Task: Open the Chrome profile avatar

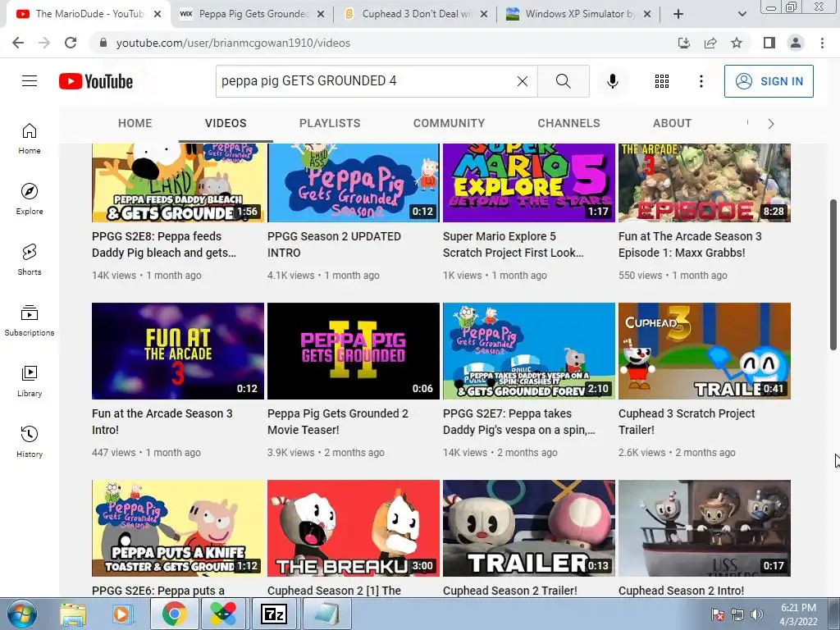Action: [796, 43]
